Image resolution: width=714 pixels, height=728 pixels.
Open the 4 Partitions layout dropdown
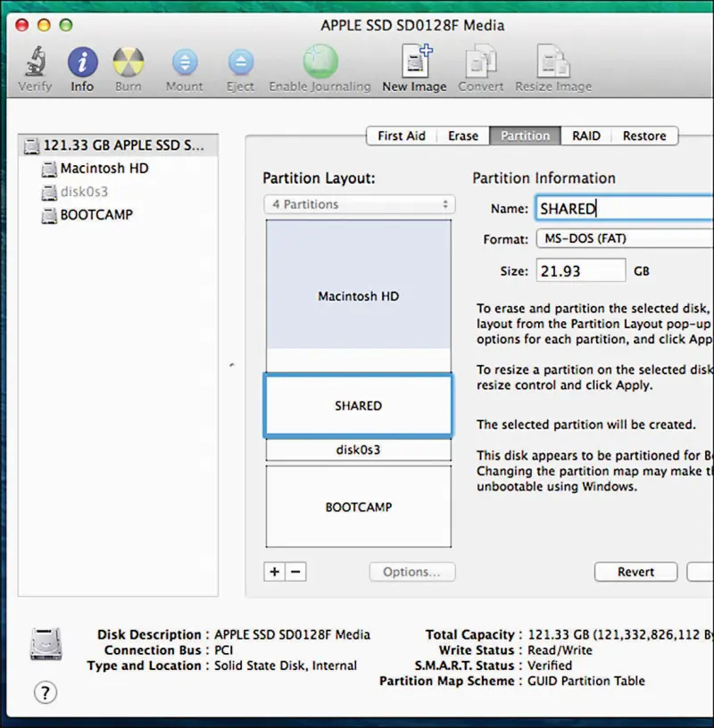pyautogui.click(x=359, y=204)
